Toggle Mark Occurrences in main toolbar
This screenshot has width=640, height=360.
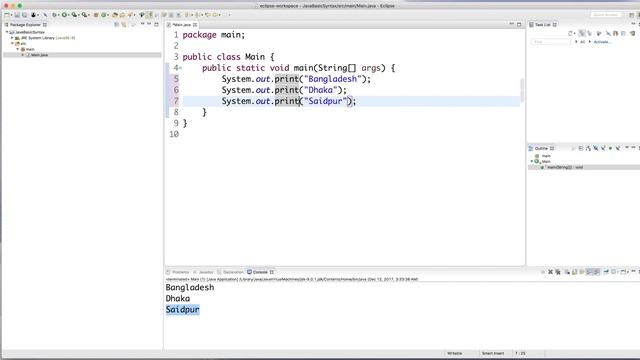pos(149,15)
